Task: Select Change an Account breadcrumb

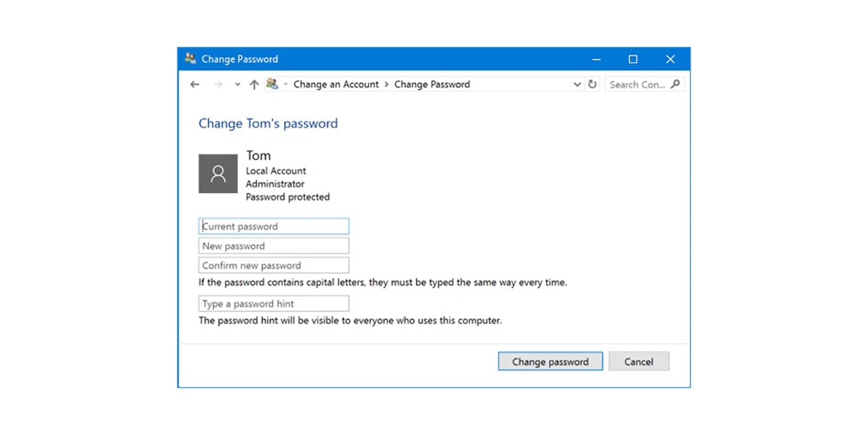Action: [336, 85]
